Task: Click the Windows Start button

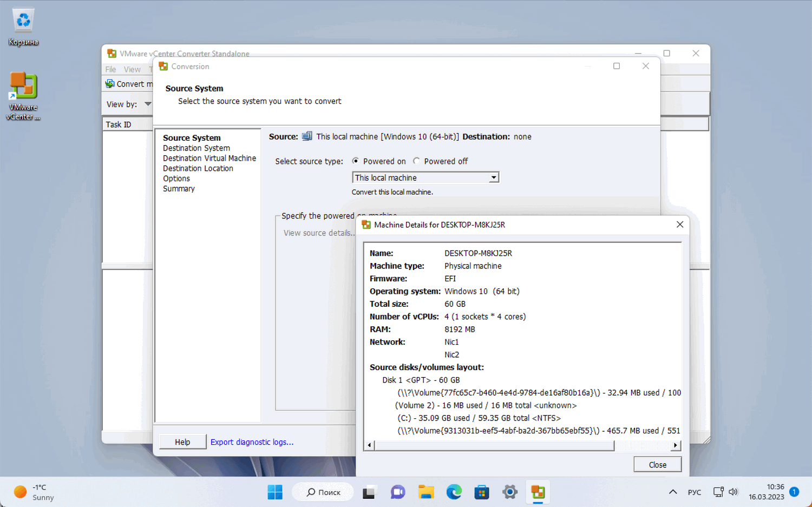Action: coord(275,492)
